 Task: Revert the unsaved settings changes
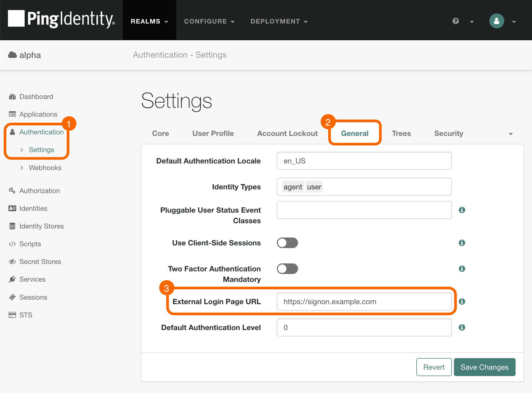[x=434, y=367]
